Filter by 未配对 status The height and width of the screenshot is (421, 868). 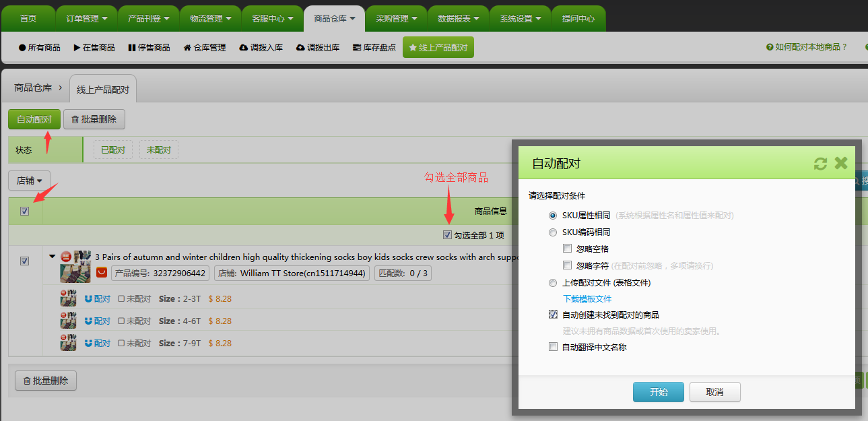159,150
